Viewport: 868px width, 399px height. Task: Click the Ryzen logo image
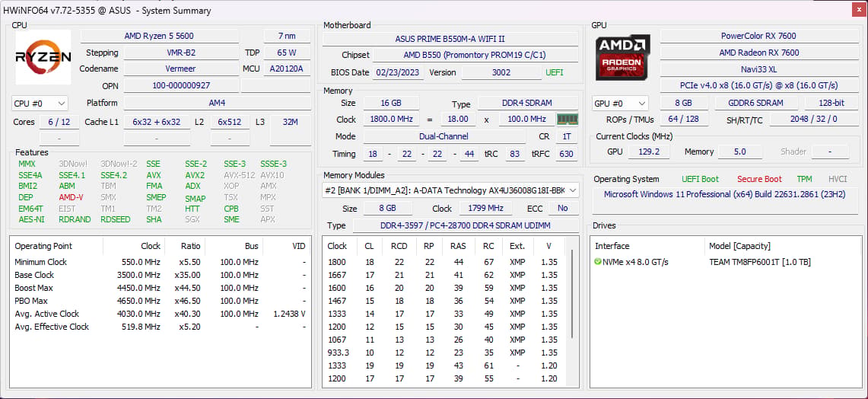(x=43, y=57)
